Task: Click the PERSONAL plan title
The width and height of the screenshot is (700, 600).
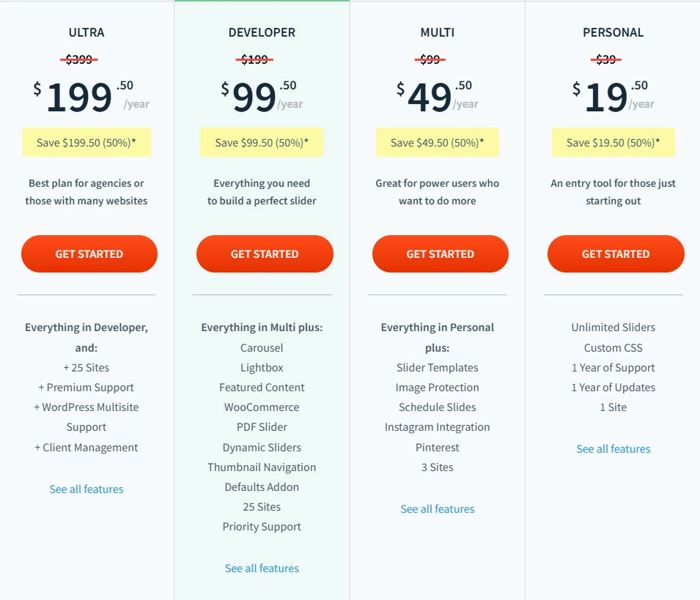Action: click(614, 33)
